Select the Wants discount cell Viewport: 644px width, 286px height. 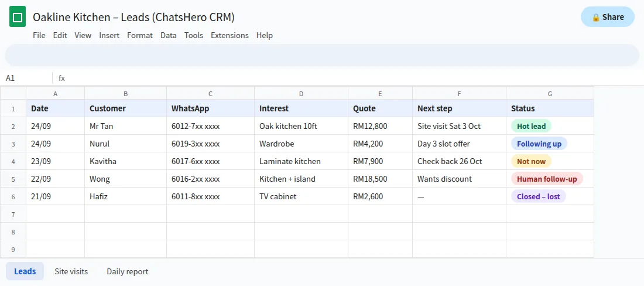[459, 179]
